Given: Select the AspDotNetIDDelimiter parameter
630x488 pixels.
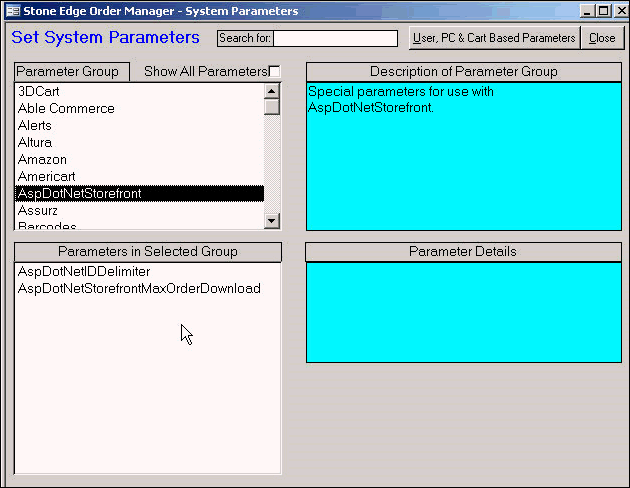Looking at the screenshot, I should tap(147, 272).
